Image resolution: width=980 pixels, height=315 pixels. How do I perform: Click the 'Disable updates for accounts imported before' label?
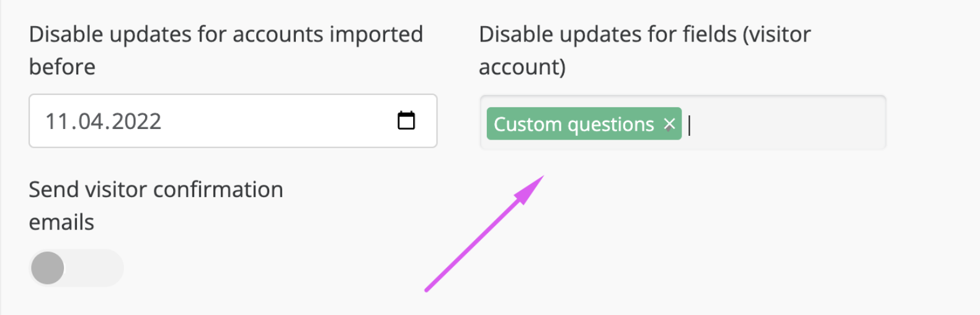click(x=226, y=50)
